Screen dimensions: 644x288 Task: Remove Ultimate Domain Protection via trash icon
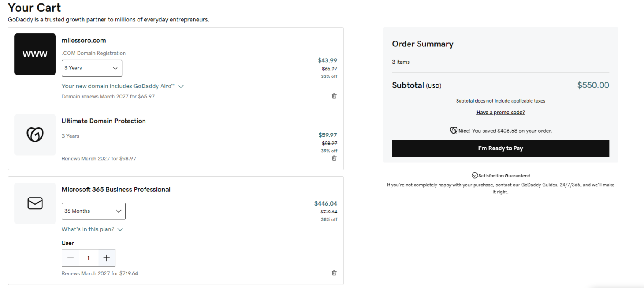tap(334, 158)
